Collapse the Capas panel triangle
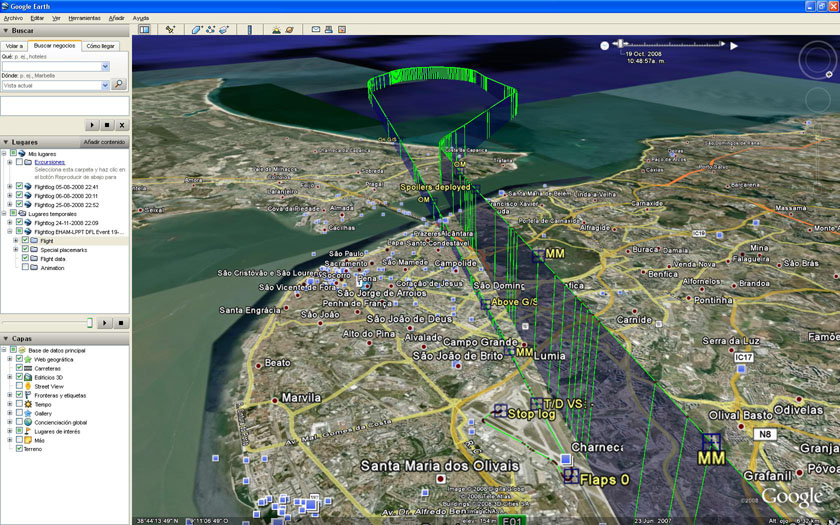 click(x=6, y=339)
